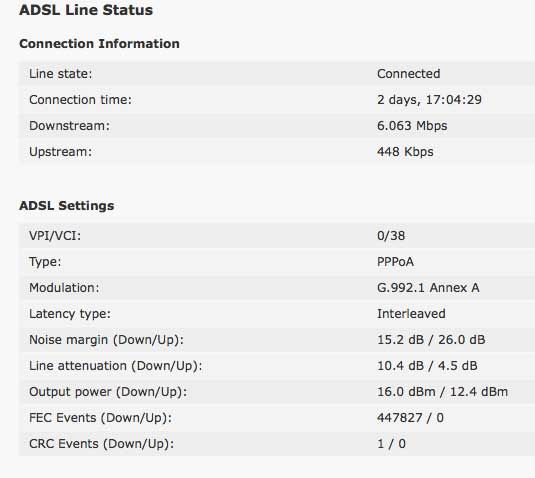This screenshot has height=478, width=535.
Task: Click the CRC Events value 1 / 0
Action: [391, 444]
